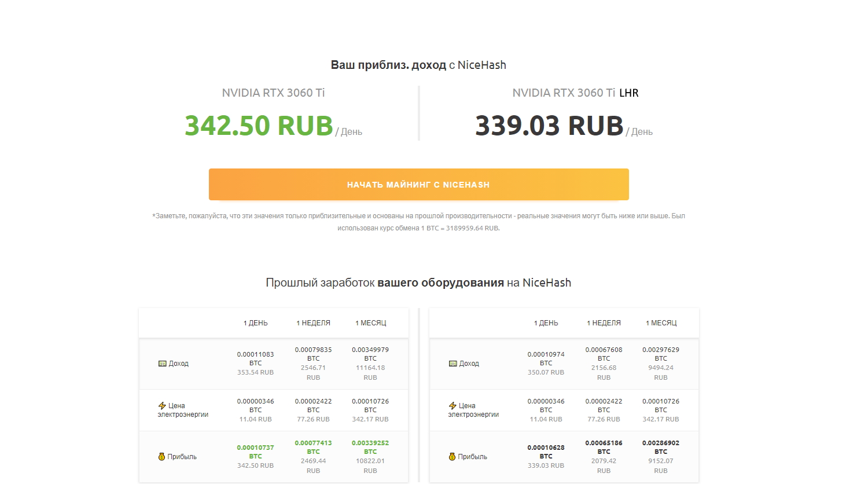Click the green 0.00339252 BTC monthly profit value

(x=370, y=447)
